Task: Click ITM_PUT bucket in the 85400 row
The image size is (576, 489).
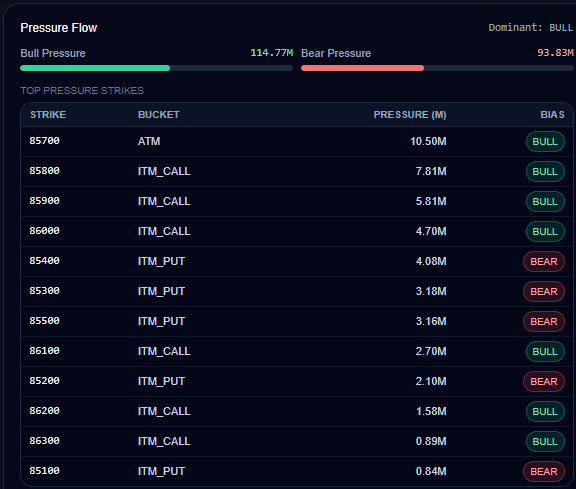Action: [161, 261]
